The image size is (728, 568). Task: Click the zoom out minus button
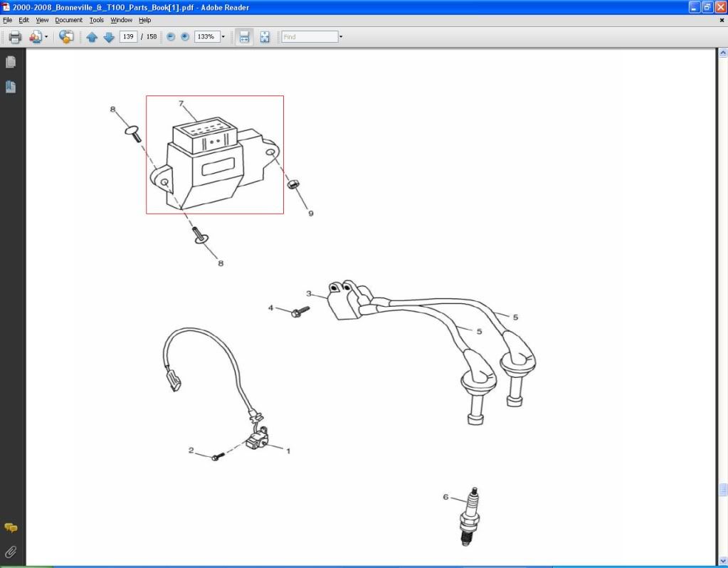click(171, 37)
